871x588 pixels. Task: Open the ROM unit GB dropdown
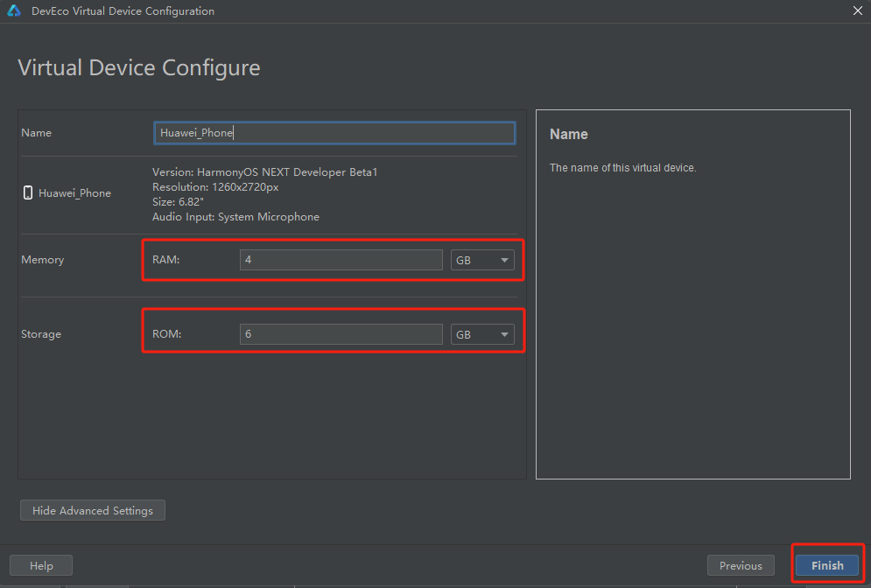coord(482,334)
